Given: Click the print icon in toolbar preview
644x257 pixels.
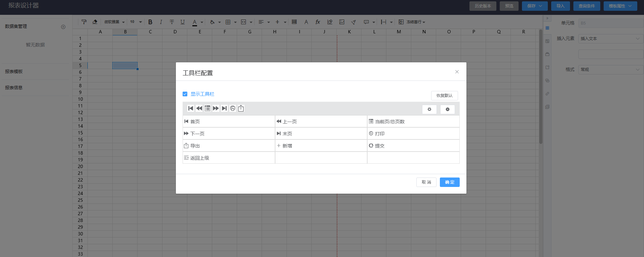Looking at the screenshot, I should [x=233, y=108].
